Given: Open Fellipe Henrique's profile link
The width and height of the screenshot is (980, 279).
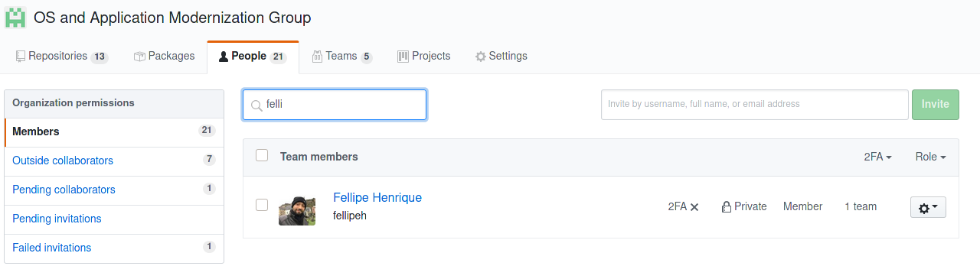Looking at the screenshot, I should coord(377,197).
